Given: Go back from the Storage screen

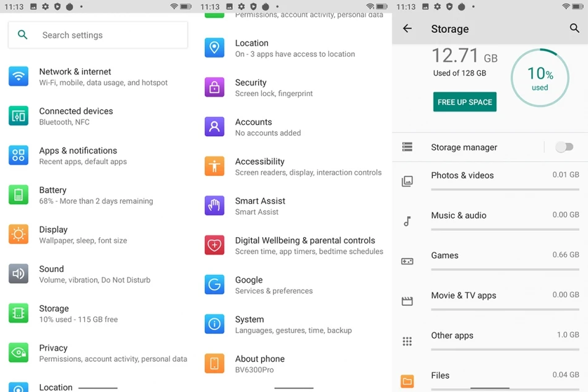Looking at the screenshot, I should point(407,28).
